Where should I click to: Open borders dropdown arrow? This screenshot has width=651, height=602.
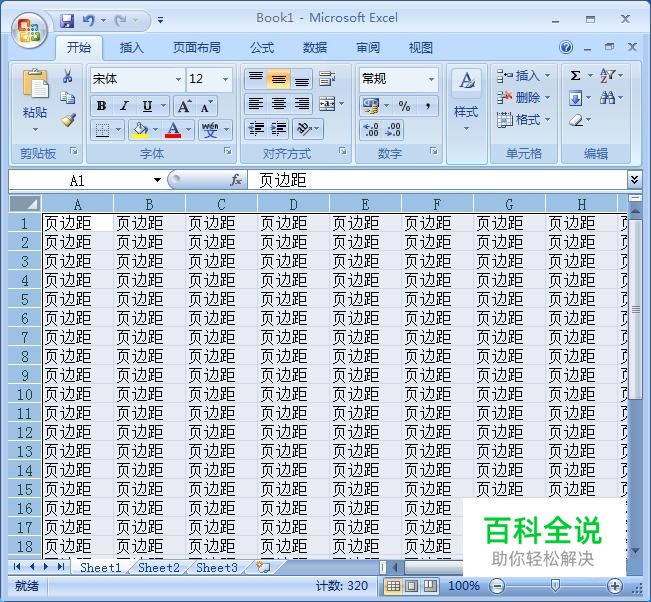click(x=118, y=130)
